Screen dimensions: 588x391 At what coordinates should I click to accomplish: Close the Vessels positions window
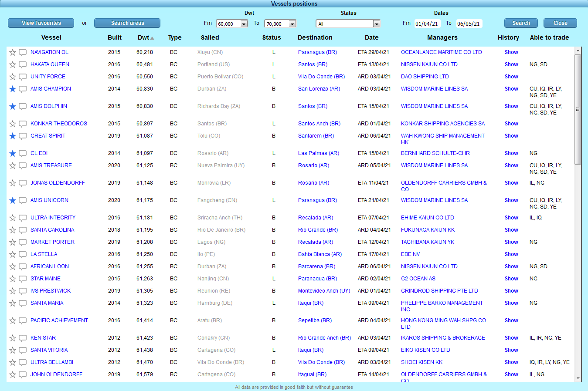pos(560,23)
